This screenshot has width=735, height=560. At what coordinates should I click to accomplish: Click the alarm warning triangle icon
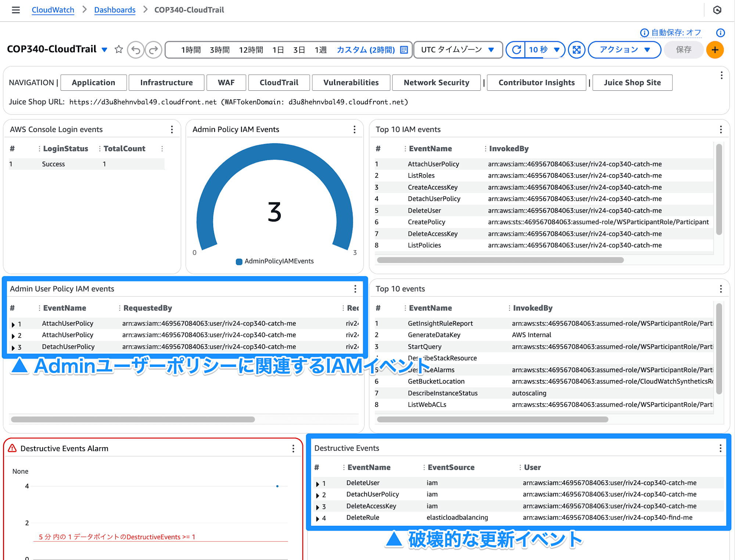click(x=12, y=448)
